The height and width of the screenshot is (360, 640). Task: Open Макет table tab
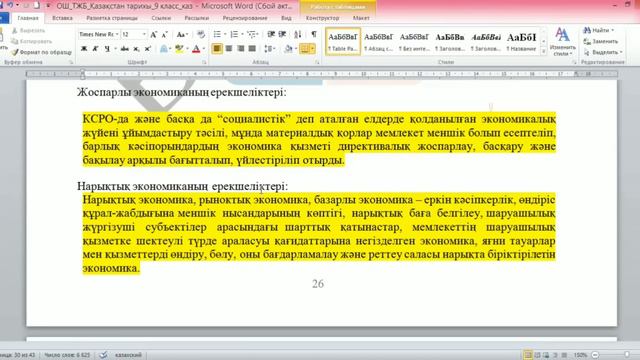pos(361,18)
